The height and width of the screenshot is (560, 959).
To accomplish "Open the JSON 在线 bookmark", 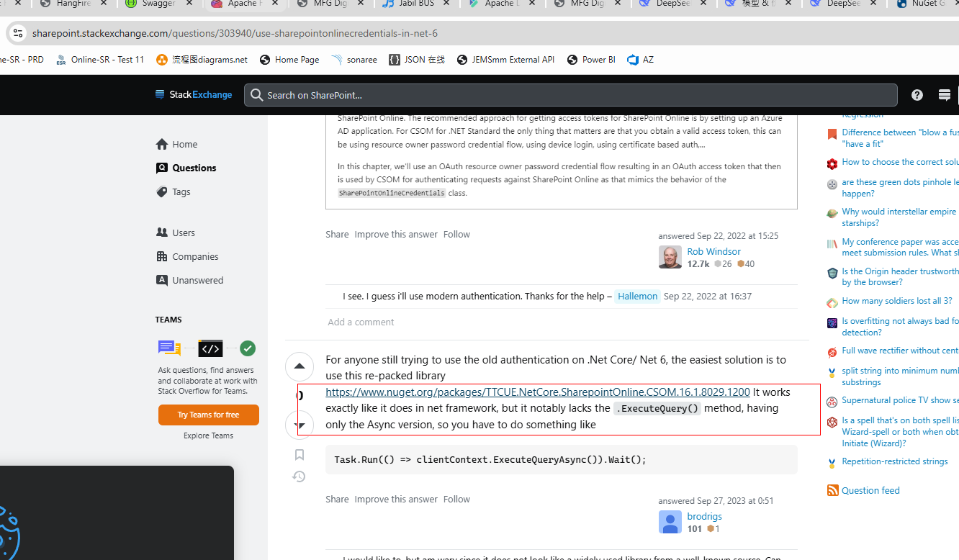I will tap(417, 60).
